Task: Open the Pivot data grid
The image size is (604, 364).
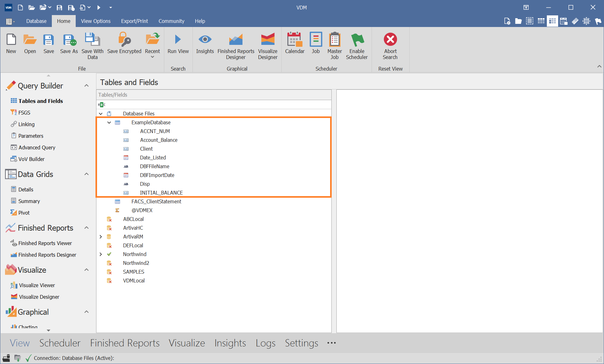Action: pos(24,213)
